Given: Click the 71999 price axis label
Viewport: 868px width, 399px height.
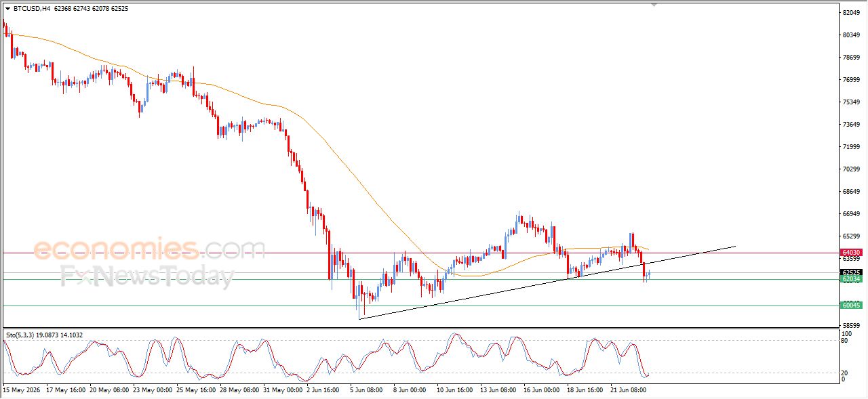Looking at the screenshot, I should coord(852,146).
